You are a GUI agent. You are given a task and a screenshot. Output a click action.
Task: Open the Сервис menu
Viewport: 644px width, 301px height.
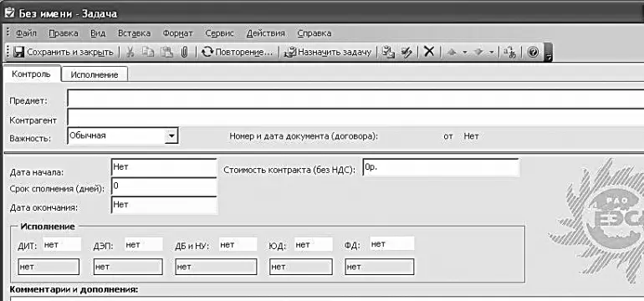(x=219, y=33)
